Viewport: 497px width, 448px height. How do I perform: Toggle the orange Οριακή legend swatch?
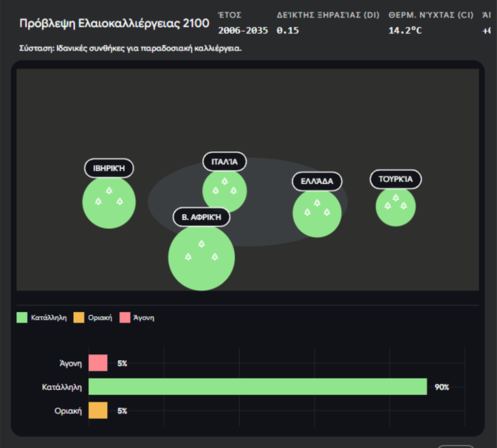click(79, 318)
